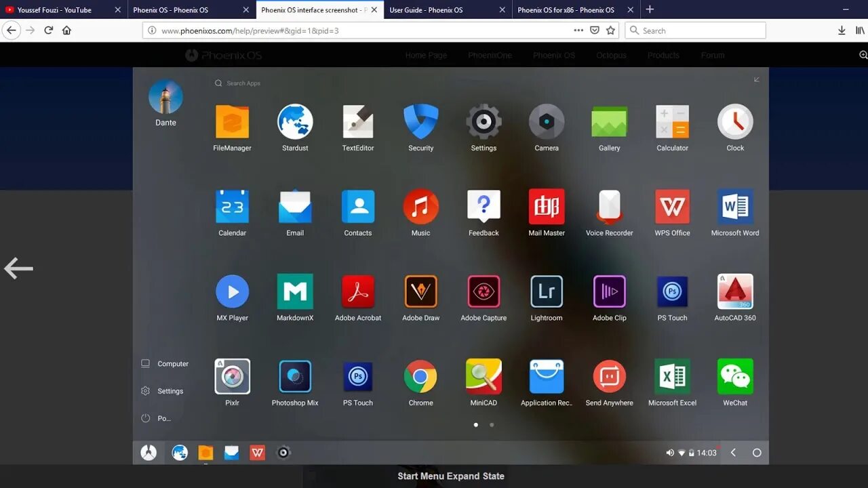Open a new browser tab
The height and width of the screenshot is (488, 868).
click(x=650, y=9)
